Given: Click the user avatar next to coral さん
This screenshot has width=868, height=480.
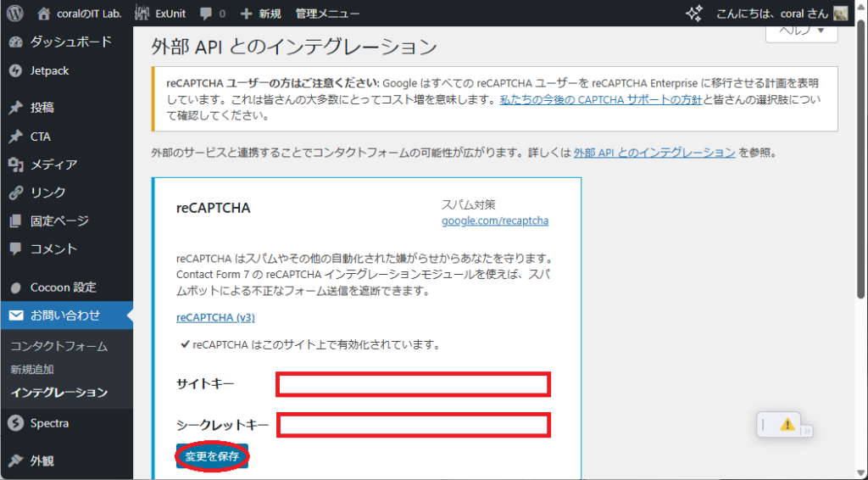Looking at the screenshot, I should coord(840,14).
